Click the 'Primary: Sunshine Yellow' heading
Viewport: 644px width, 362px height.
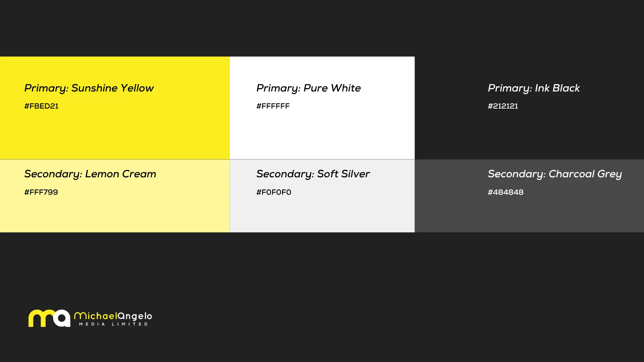point(89,88)
